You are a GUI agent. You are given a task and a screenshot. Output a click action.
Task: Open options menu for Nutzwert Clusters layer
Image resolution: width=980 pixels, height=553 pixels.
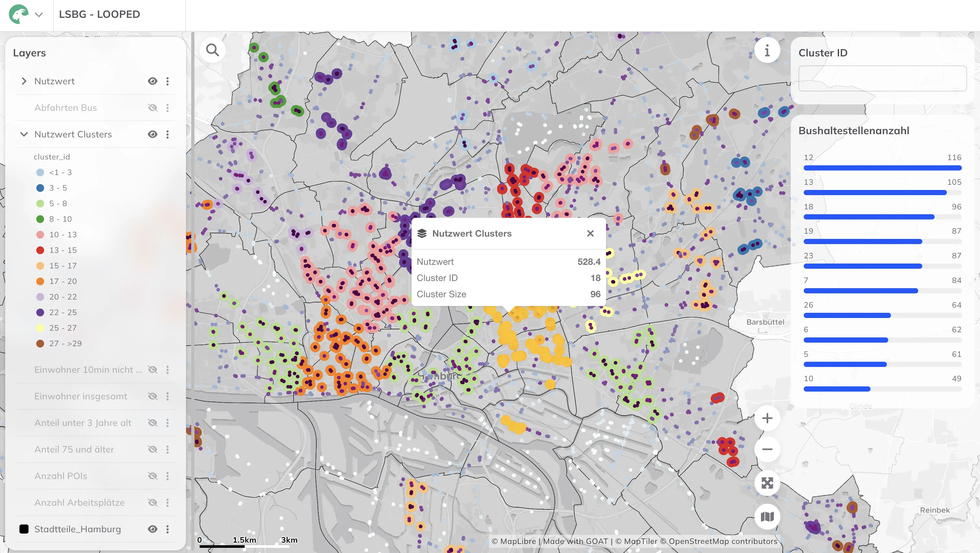[168, 134]
